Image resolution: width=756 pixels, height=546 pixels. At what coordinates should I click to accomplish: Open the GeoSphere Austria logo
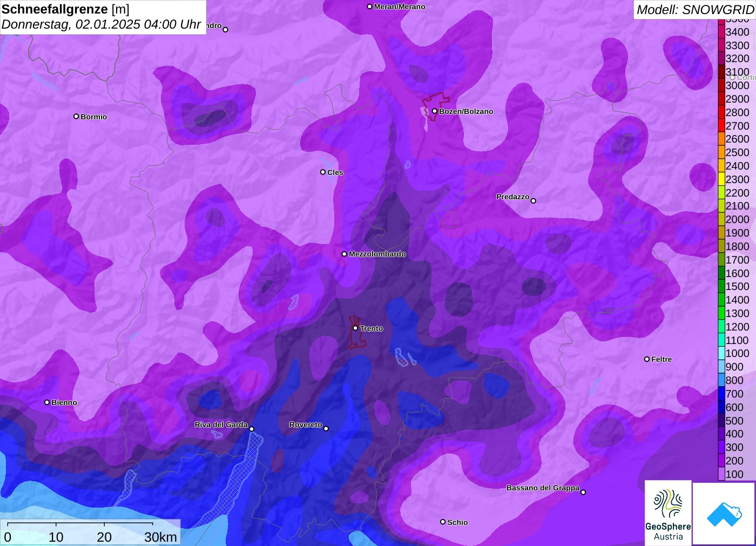point(668,513)
